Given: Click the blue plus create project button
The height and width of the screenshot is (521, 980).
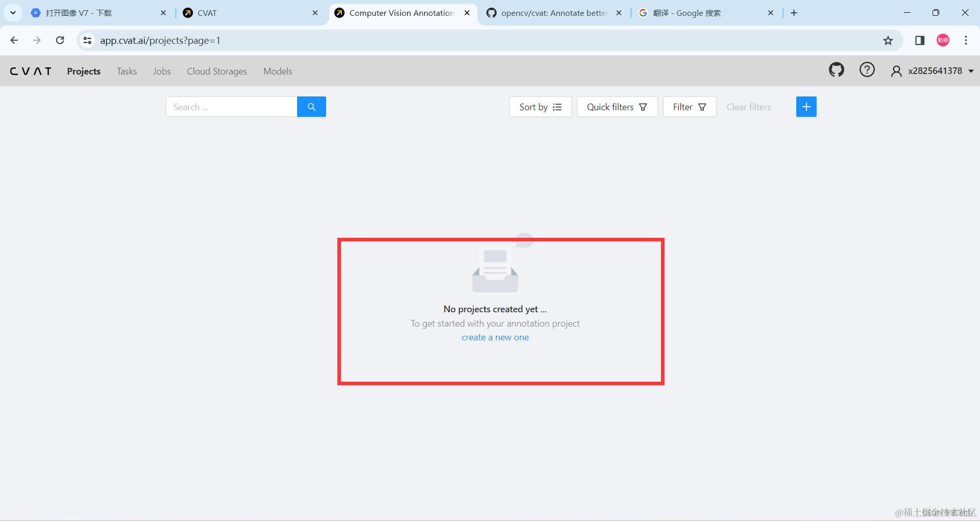Looking at the screenshot, I should 806,107.
